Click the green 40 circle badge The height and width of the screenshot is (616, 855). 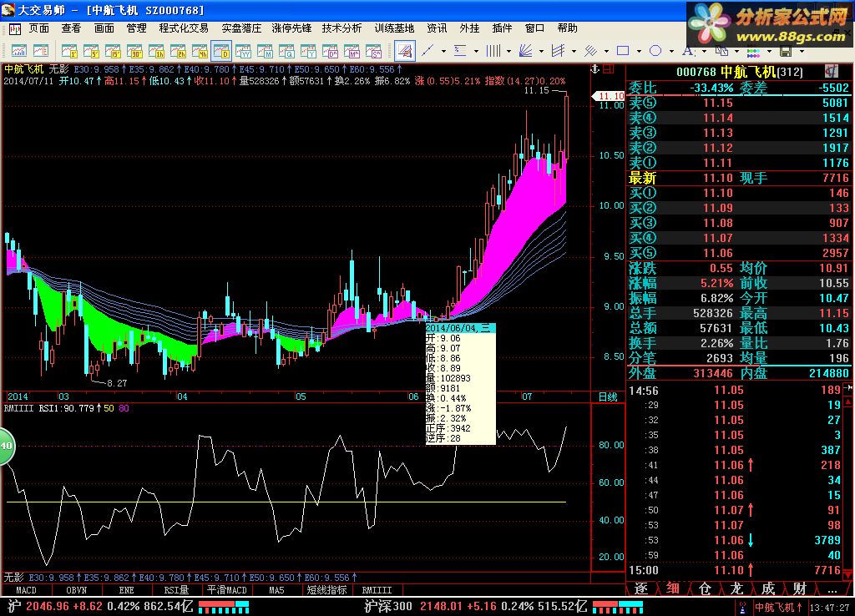click(x=6, y=446)
